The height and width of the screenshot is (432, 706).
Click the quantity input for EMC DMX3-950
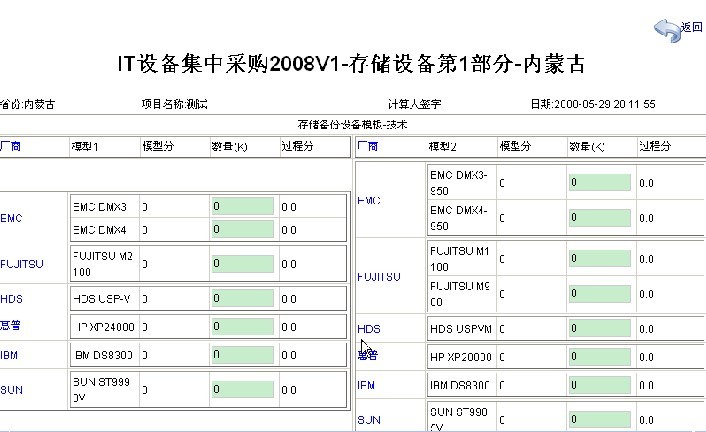pyautogui.click(x=600, y=182)
